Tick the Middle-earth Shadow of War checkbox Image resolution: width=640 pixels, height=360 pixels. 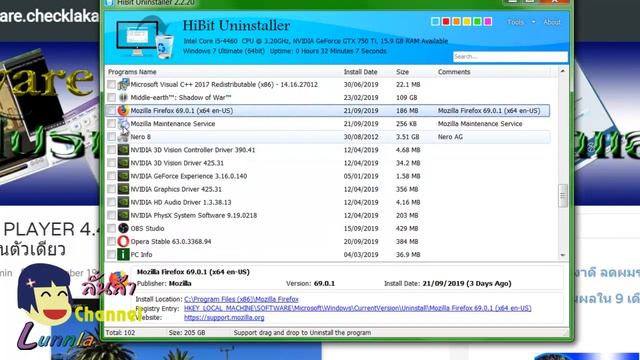pyautogui.click(x=111, y=98)
